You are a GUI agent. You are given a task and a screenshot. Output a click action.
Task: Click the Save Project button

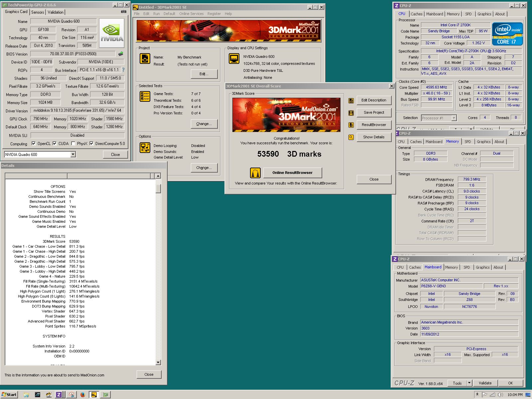coord(374,112)
